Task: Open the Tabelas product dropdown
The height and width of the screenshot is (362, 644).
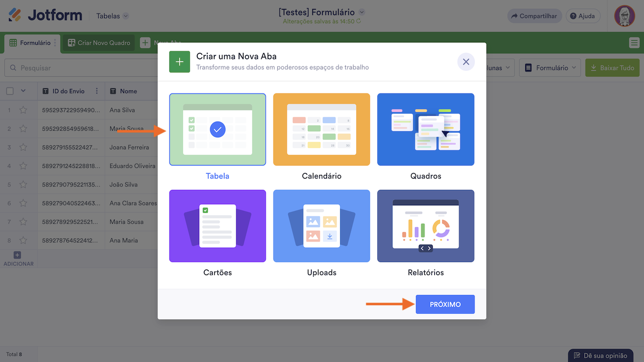Action: tap(113, 16)
